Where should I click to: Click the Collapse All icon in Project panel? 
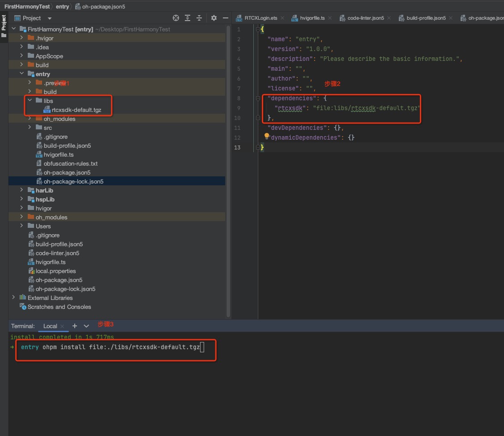click(199, 18)
